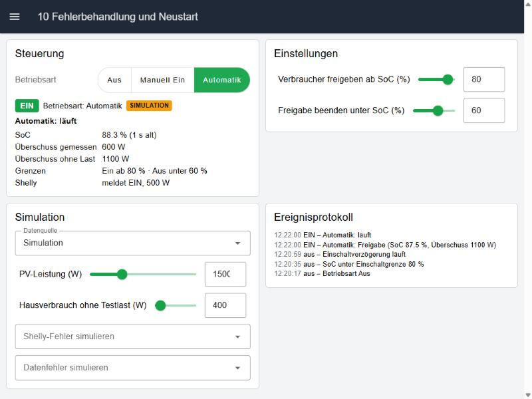The height and width of the screenshot is (399, 532).
Task: Click the page scrollbar down arrow
Action: tap(528, 395)
